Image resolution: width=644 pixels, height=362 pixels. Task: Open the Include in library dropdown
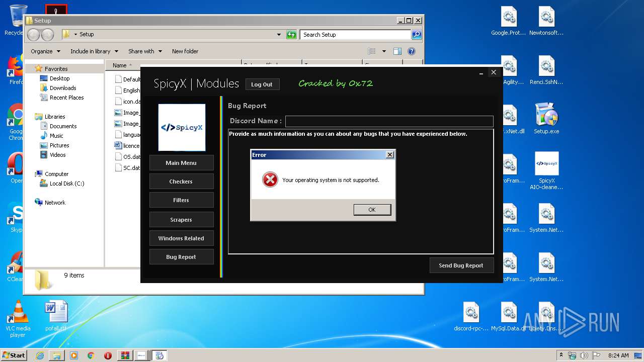point(94,51)
